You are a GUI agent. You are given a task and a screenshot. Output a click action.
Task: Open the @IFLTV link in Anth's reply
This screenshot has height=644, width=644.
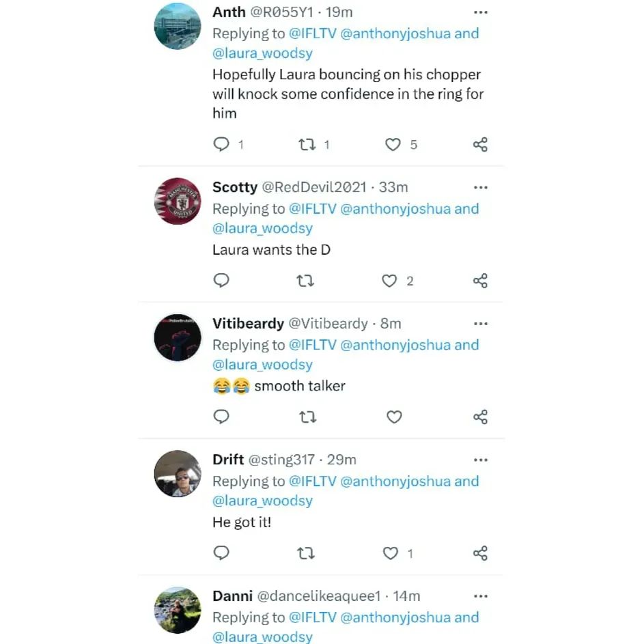313,33
